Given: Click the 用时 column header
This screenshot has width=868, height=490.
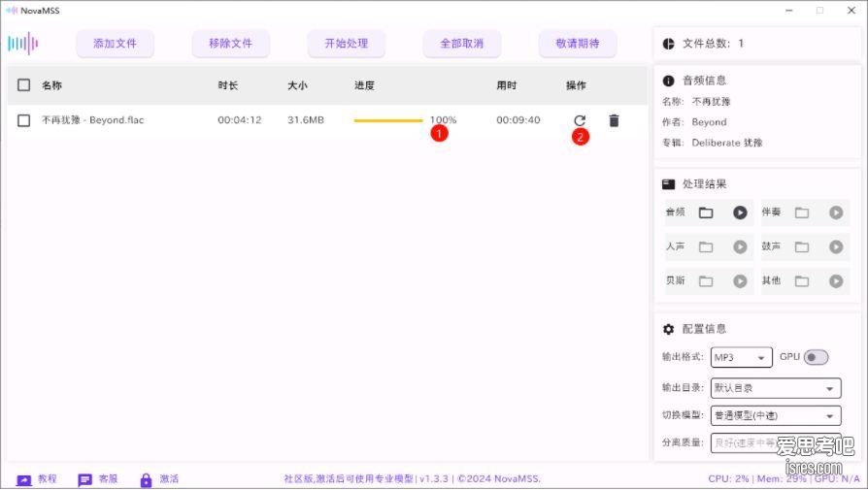Looking at the screenshot, I should point(506,85).
